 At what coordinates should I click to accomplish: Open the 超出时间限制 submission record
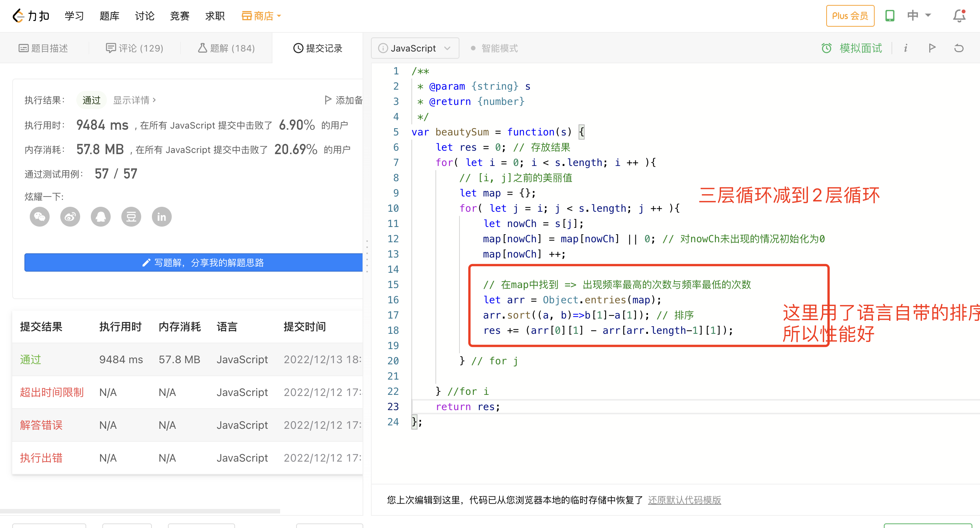[x=52, y=392]
